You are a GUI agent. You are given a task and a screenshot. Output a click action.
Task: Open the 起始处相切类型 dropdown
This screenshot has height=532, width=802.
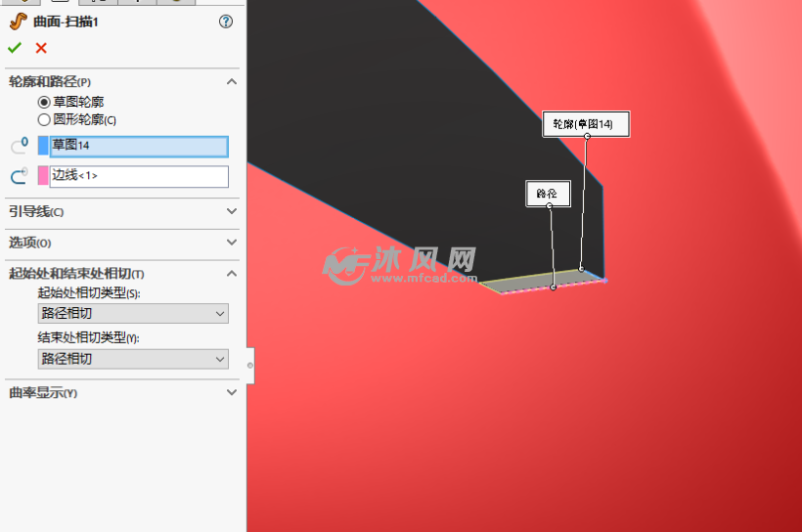click(x=133, y=314)
